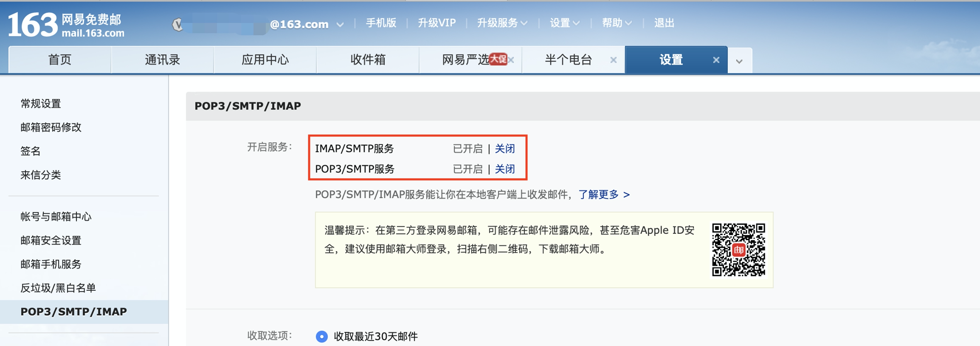Image resolution: width=980 pixels, height=346 pixels.
Task: Click the POP3/SMTP服务 label
Action: (x=355, y=169)
